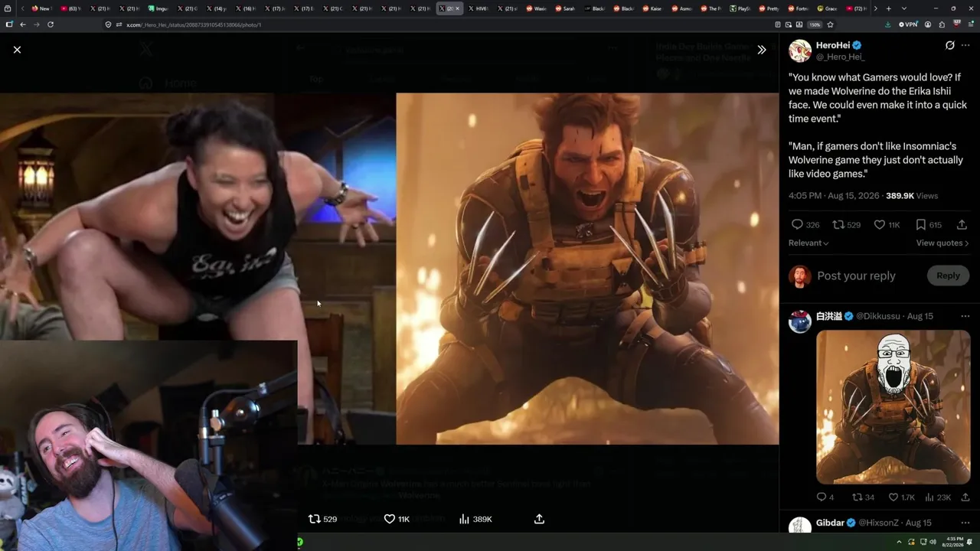
Task: Open Dikkussu's soyjak Wolverine image
Action: (x=893, y=407)
